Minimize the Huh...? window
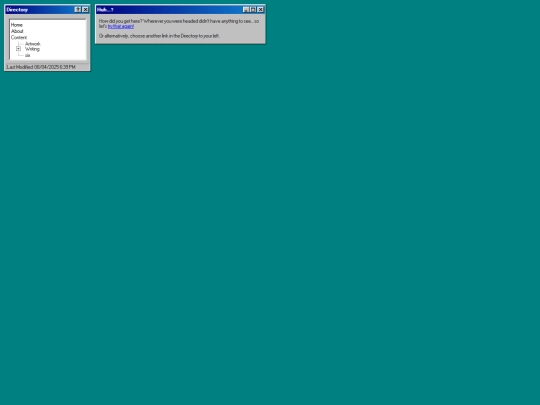The height and width of the screenshot is (405, 540). coord(246,10)
